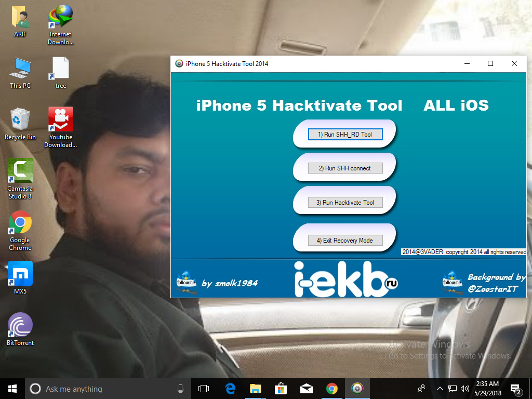Show hidden system tray icons
Screen dimensions: 532x399
click(440, 389)
